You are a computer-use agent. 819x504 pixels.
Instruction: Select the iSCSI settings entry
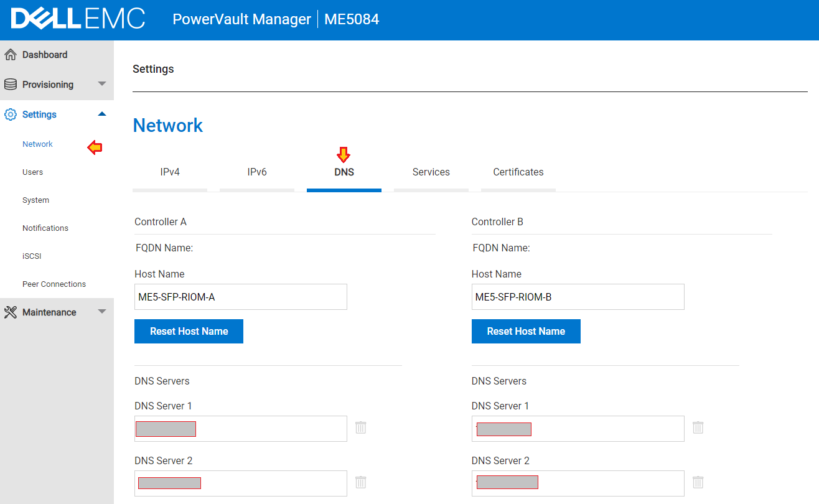pos(32,256)
